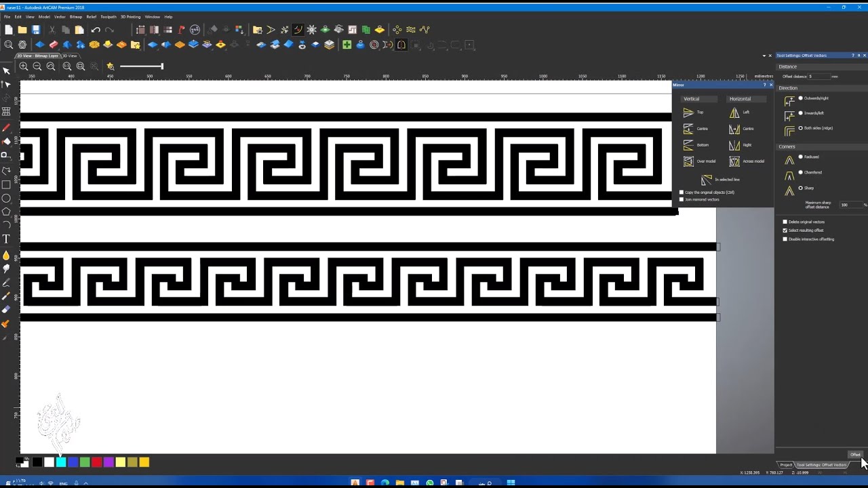
Task: Select the Flood Fill paint bucket tool
Action: pyautogui.click(x=6, y=141)
